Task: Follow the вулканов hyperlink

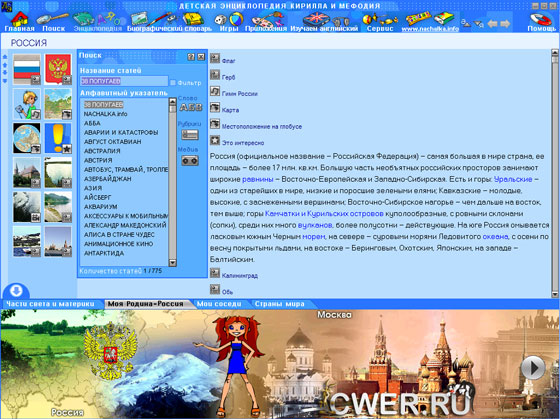Action: [315, 225]
